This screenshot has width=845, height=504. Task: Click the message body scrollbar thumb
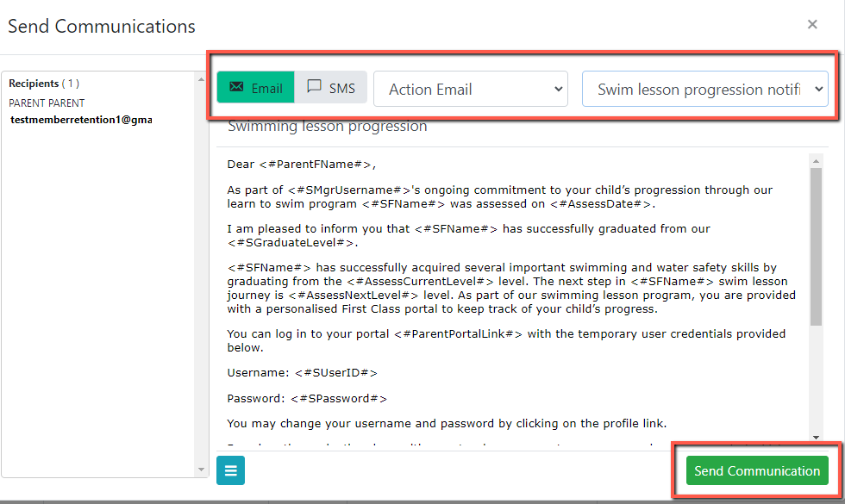[x=816, y=246]
